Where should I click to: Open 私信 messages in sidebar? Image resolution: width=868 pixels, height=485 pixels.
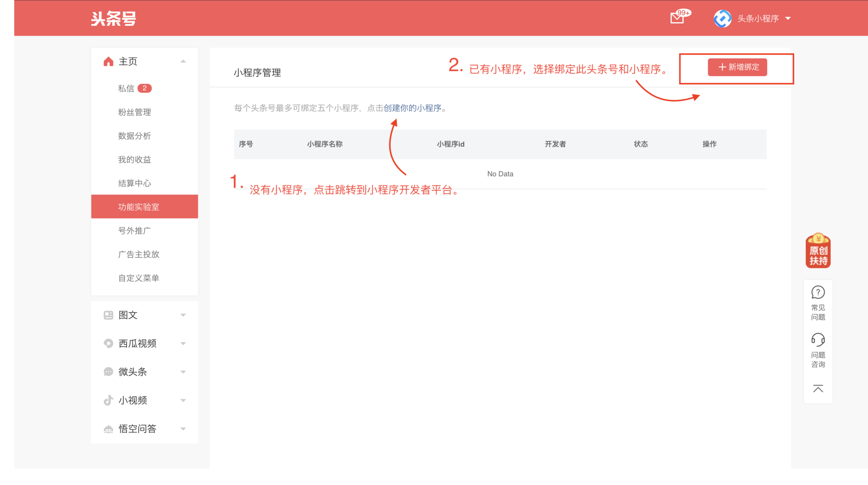coord(126,89)
